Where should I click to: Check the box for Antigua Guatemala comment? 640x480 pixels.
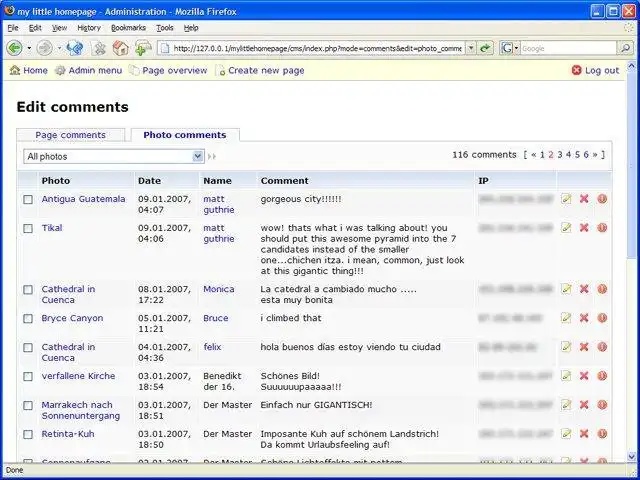(x=28, y=199)
